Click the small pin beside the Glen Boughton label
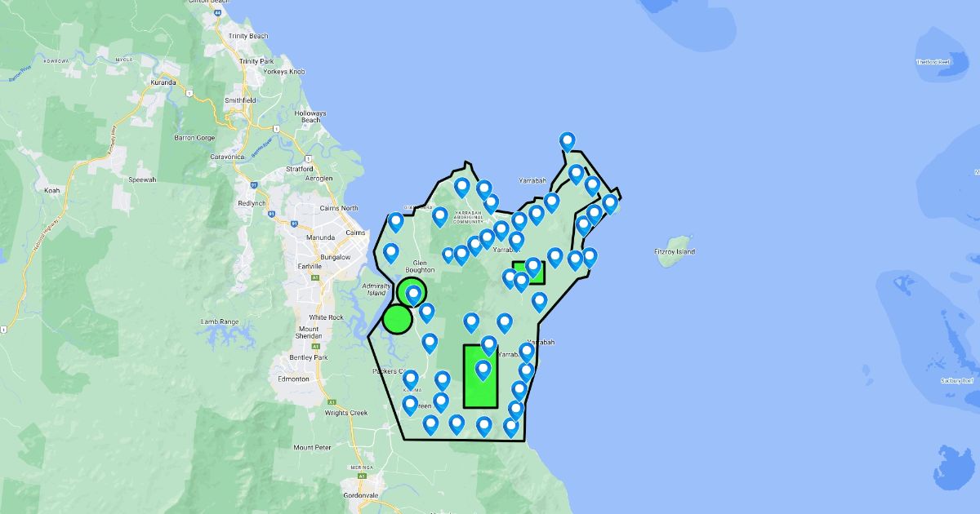 point(448,255)
